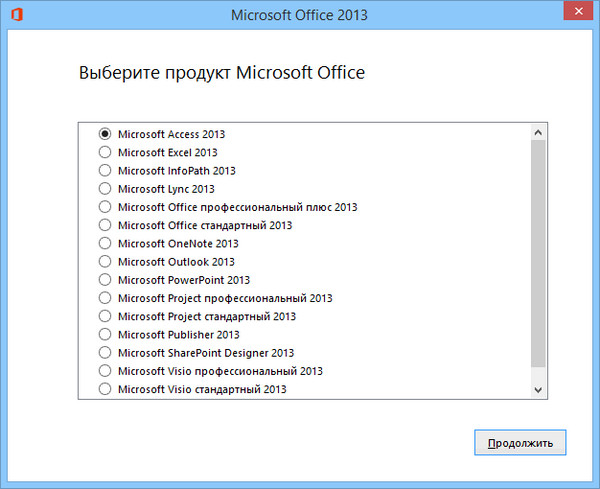Choose Microsoft Office стандартный 2013
The height and width of the screenshot is (489, 600).
click(105, 225)
